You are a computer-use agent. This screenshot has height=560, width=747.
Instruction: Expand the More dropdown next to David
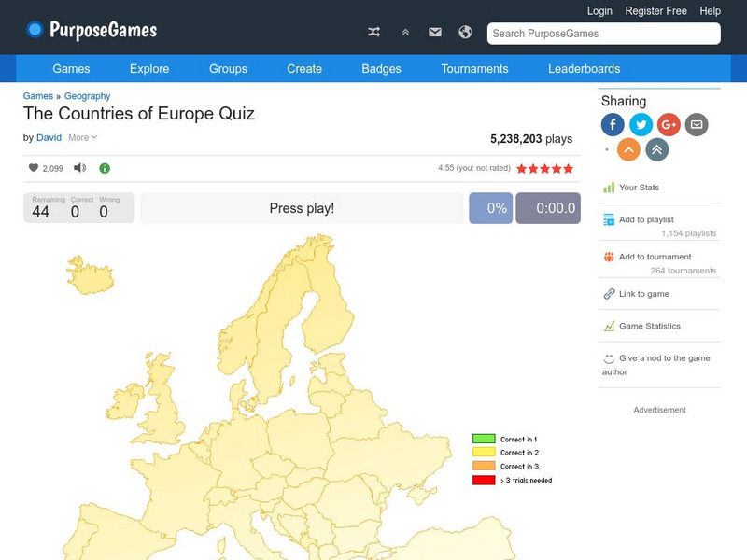pyautogui.click(x=82, y=137)
